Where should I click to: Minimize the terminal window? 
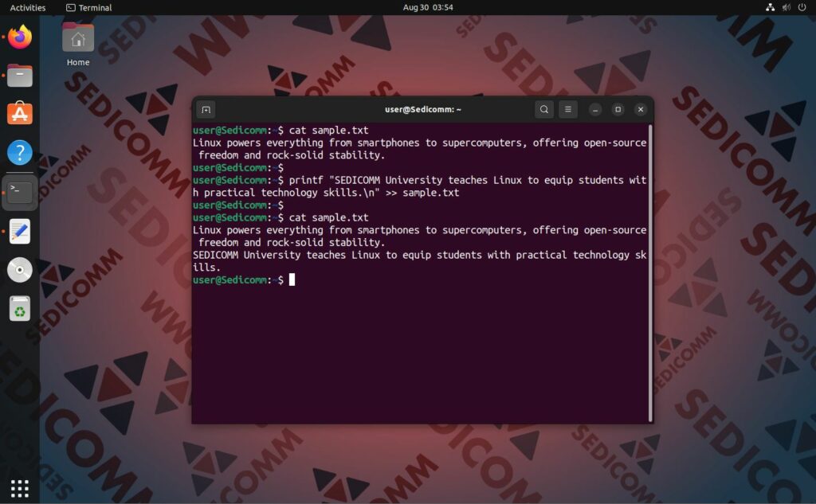tap(595, 110)
